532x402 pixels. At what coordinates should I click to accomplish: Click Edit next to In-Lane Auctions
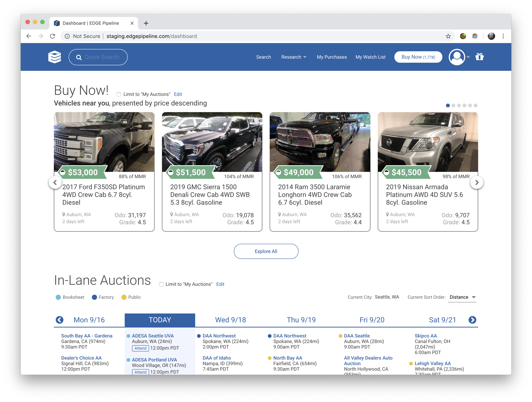coord(220,284)
